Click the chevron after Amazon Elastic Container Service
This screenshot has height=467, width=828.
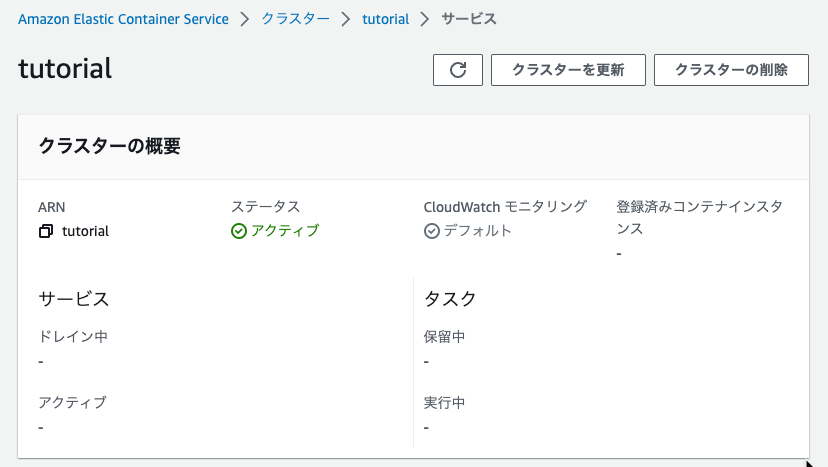(244, 20)
